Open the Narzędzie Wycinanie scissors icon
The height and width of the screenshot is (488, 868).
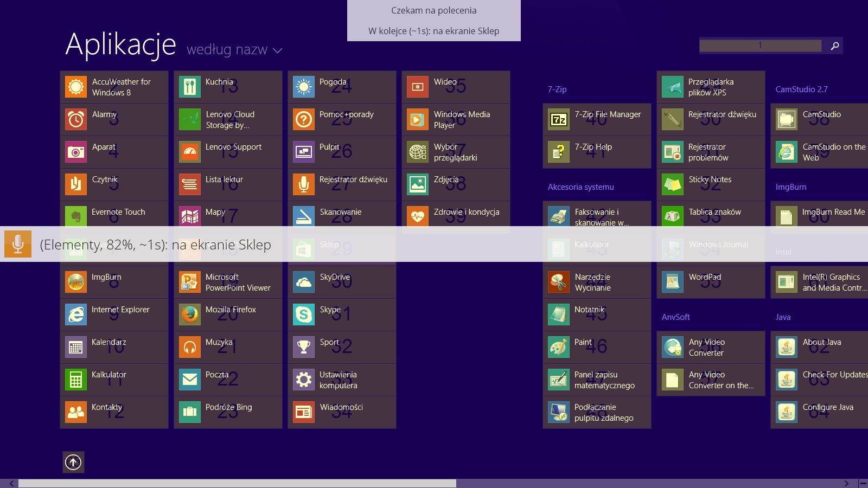pyautogui.click(x=559, y=282)
